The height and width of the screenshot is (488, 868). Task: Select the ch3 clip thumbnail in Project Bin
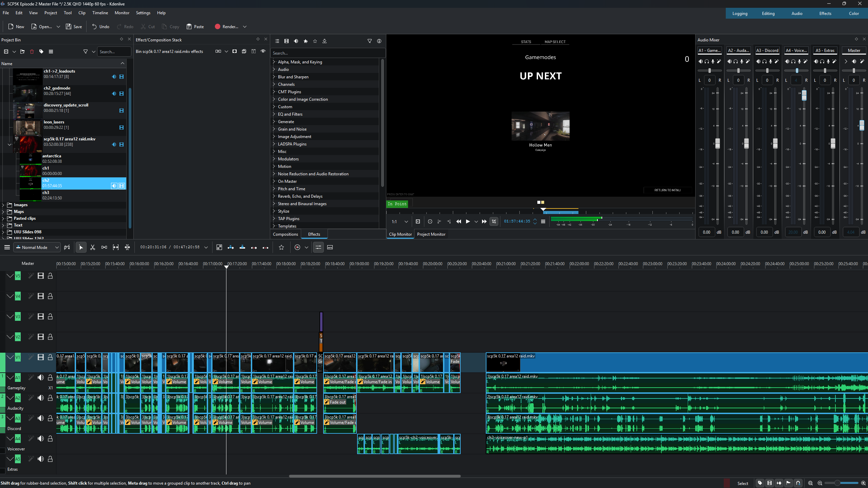pyautogui.click(x=31, y=195)
